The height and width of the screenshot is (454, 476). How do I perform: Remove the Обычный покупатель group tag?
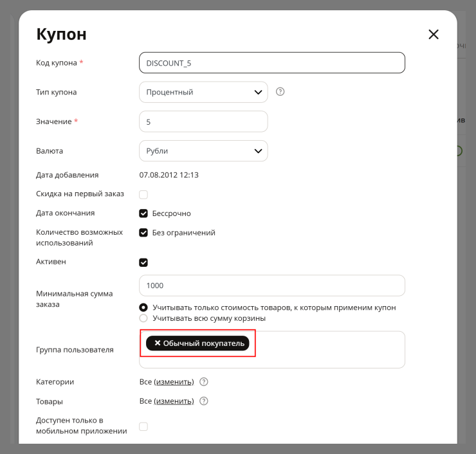point(157,343)
